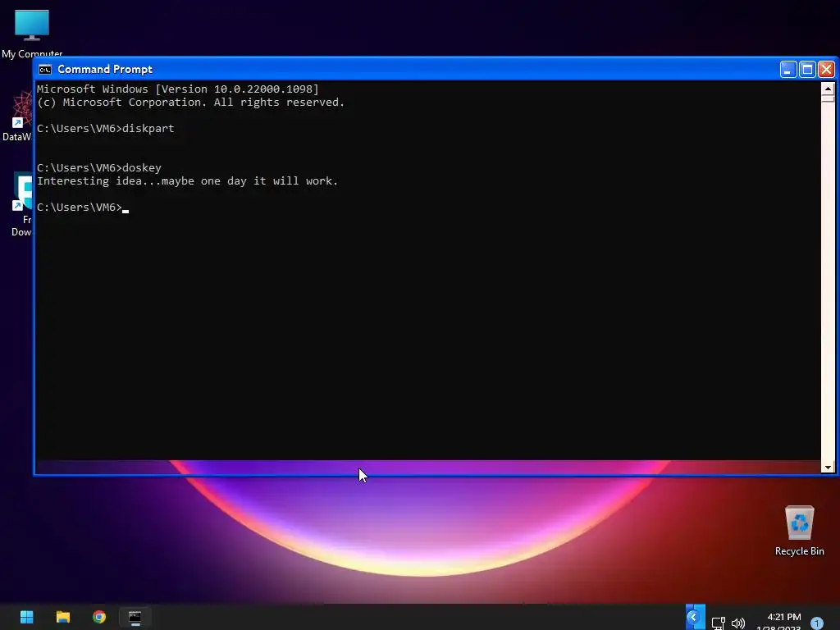Click the Microsoft Windows version text line

pos(178,89)
